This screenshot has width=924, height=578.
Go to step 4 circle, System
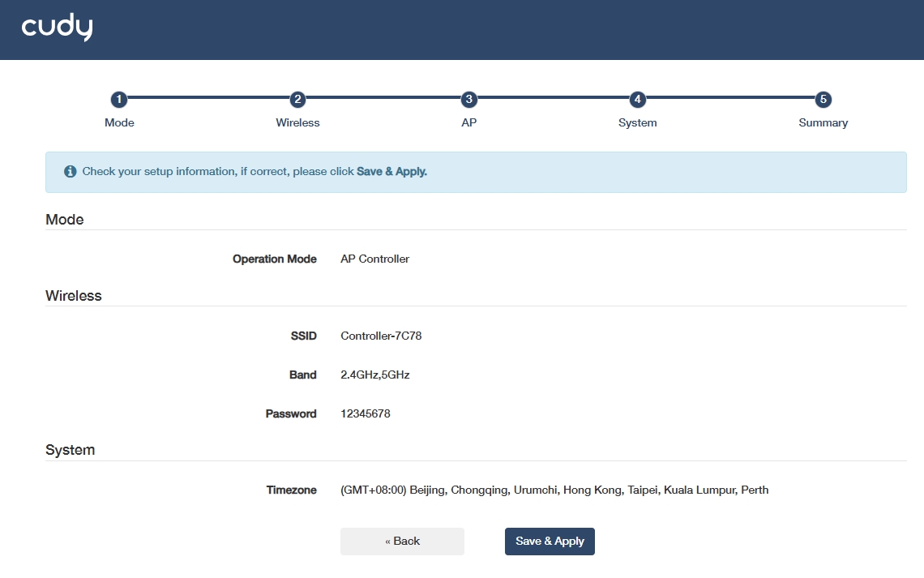click(x=638, y=99)
